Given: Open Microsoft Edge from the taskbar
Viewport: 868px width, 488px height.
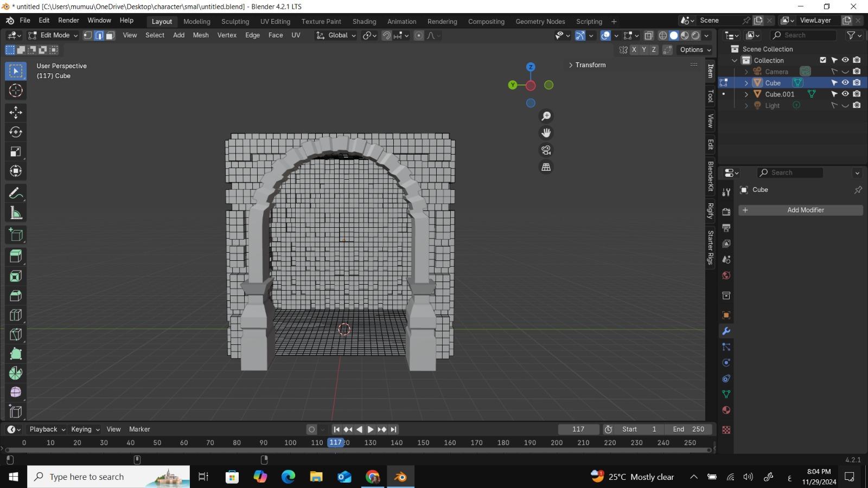Looking at the screenshot, I should pos(288,477).
